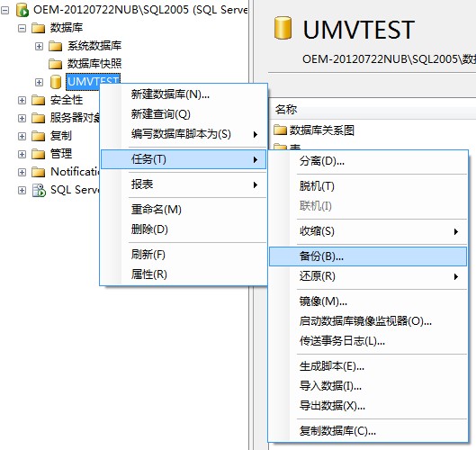Collapse the 数据库 tree node
Image resolution: width=476 pixels, height=450 pixels.
coord(22,29)
